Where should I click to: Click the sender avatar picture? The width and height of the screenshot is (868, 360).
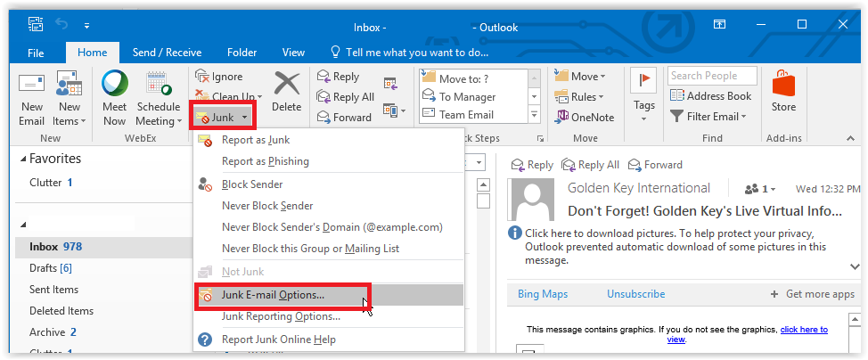pos(532,200)
